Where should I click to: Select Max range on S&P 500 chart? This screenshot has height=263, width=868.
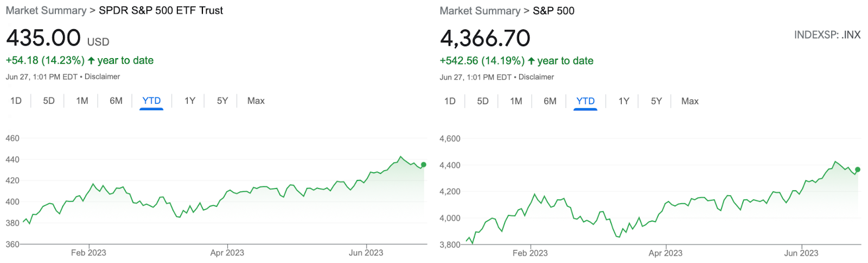coord(690,101)
